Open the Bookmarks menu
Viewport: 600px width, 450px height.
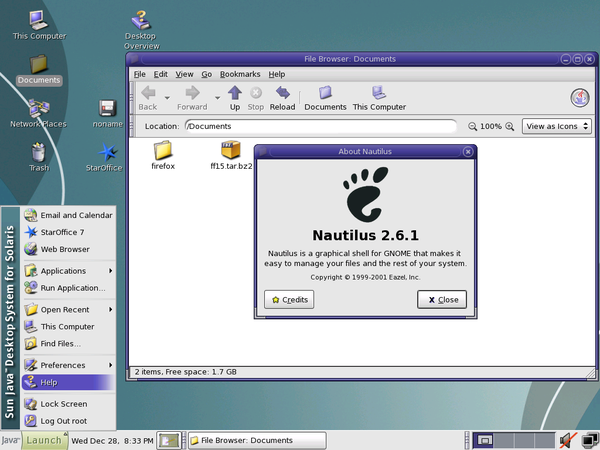point(240,74)
